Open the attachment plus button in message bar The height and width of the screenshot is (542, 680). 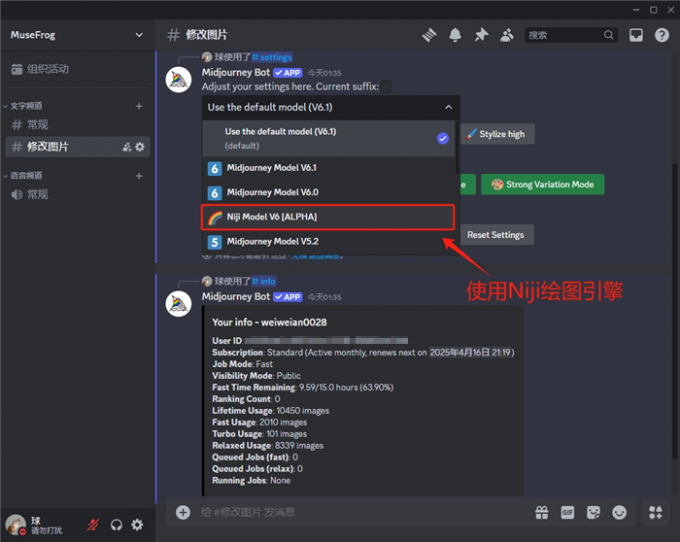183,512
